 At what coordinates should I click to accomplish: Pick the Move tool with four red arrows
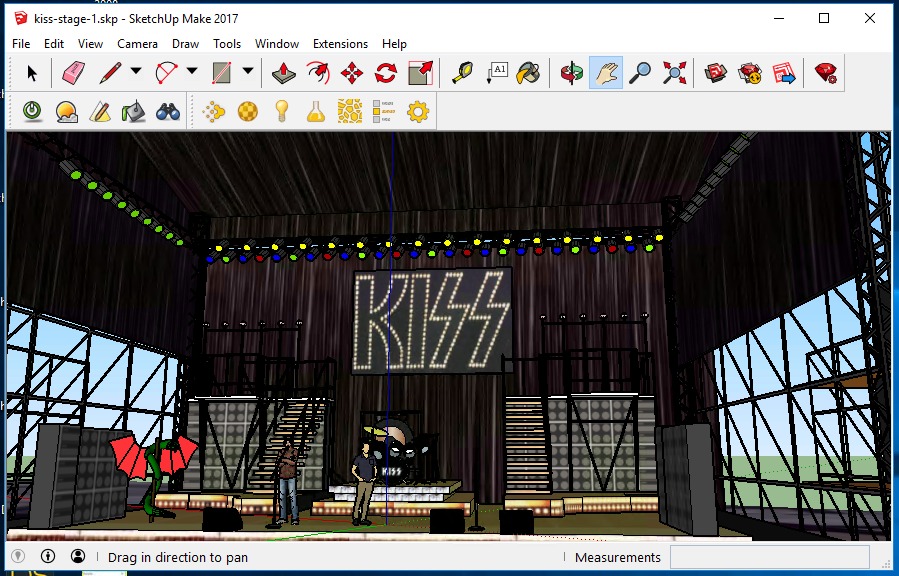tap(352, 73)
